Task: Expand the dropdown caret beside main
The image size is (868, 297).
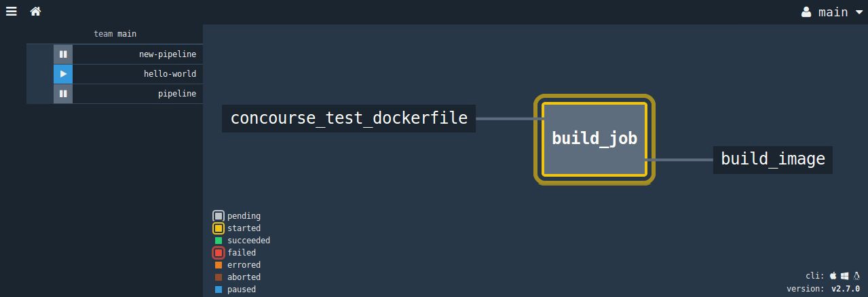Action: [x=859, y=12]
